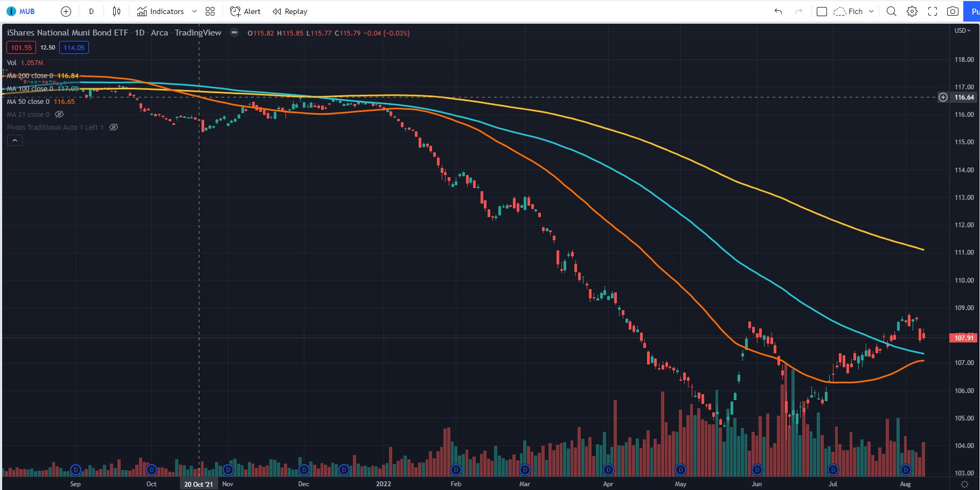Click the current price label 107.91
Screen dimensions: 980x490
pos(964,338)
